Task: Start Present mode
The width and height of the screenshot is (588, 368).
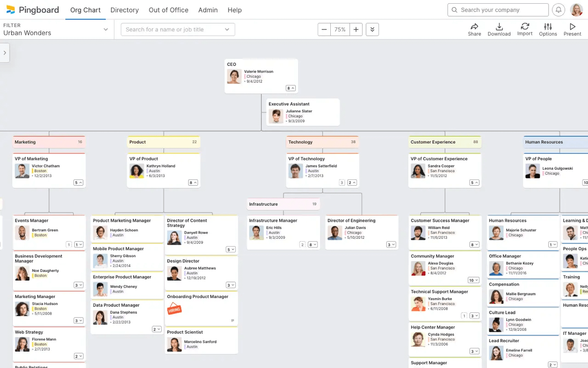Action: [x=572, y=27]
